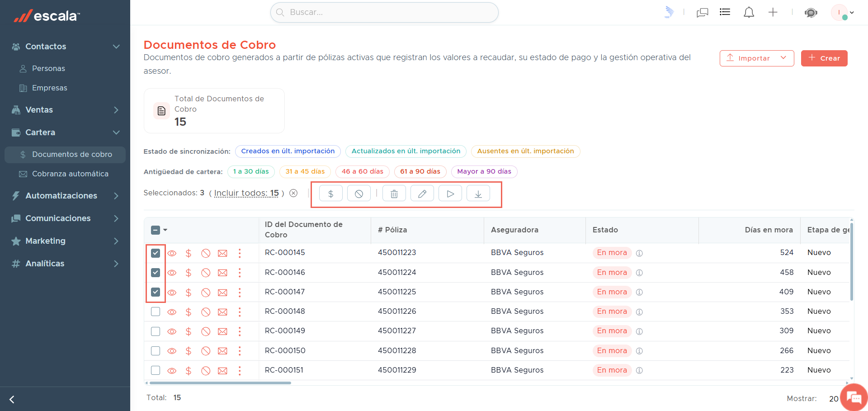This screenshot has width=868, height=411.
Task: Click the support headset chat icon in header
Action: (811, 12)
